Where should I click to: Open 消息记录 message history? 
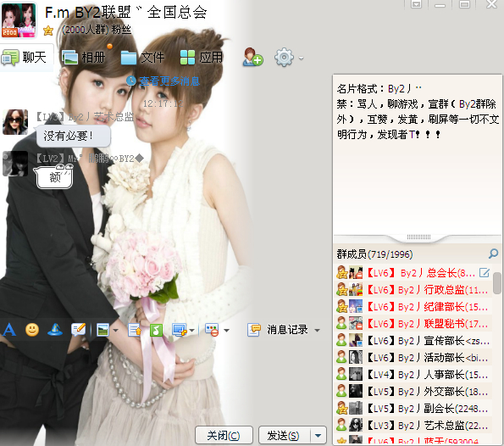click(x=278, y=330)
